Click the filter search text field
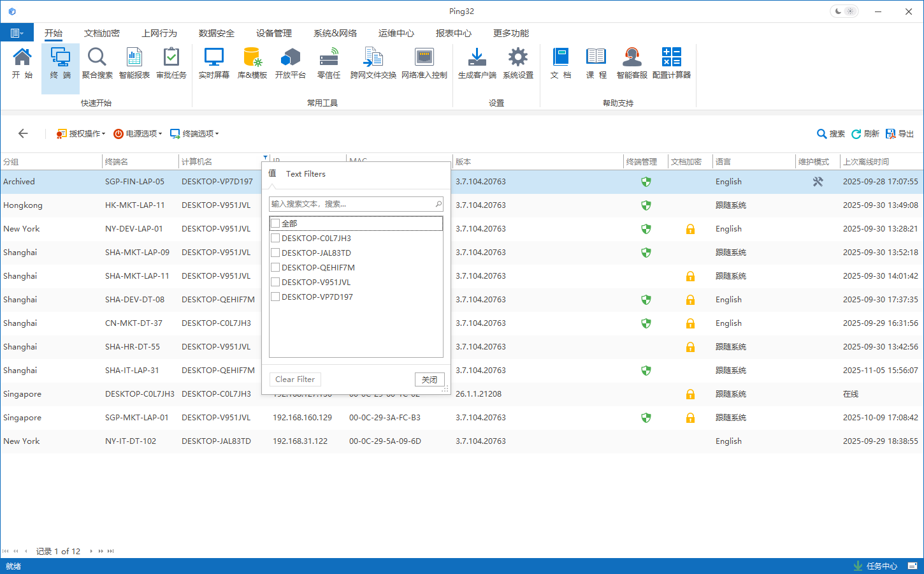 tap(352, 204)
